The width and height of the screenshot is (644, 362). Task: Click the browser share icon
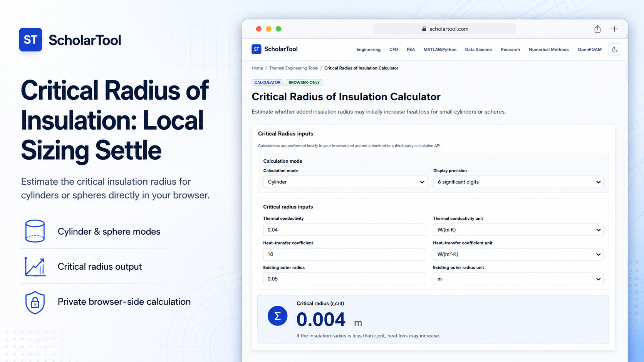(597, 29)
